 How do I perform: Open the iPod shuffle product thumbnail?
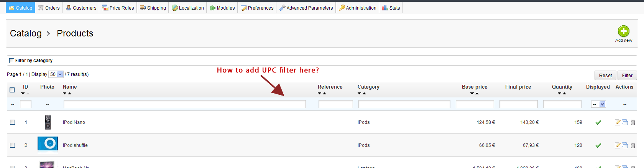[x=48, y=143]
